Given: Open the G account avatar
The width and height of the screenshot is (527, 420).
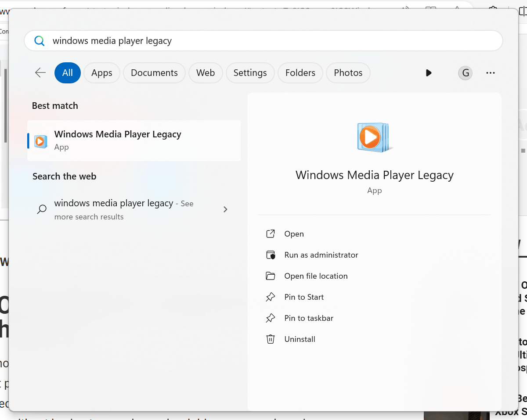Looking at the screenshot, I should (x=466, y=73).
